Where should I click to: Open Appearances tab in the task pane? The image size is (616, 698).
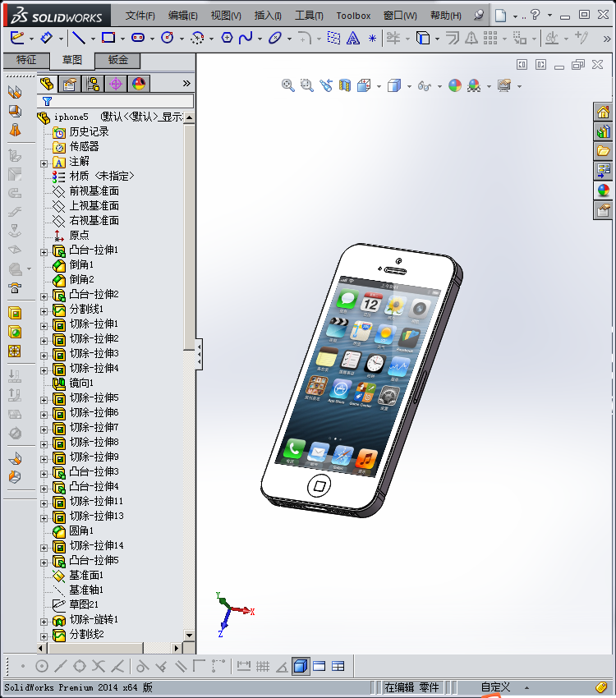tap(603, 191)
